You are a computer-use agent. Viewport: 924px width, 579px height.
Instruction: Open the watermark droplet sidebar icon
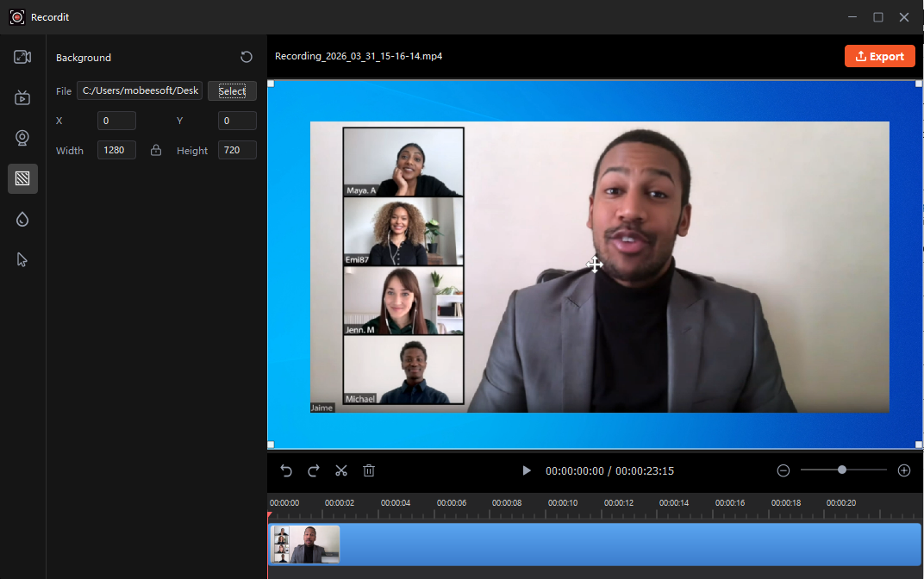22,220
